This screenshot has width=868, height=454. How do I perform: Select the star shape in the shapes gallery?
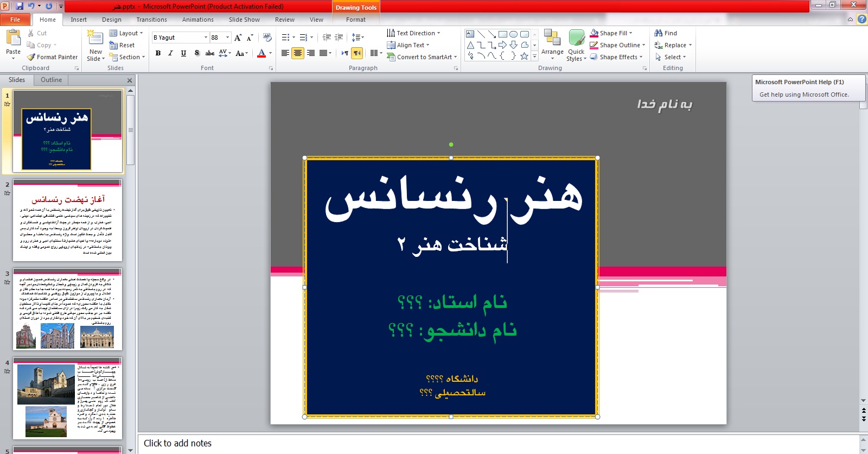[524, 56]
